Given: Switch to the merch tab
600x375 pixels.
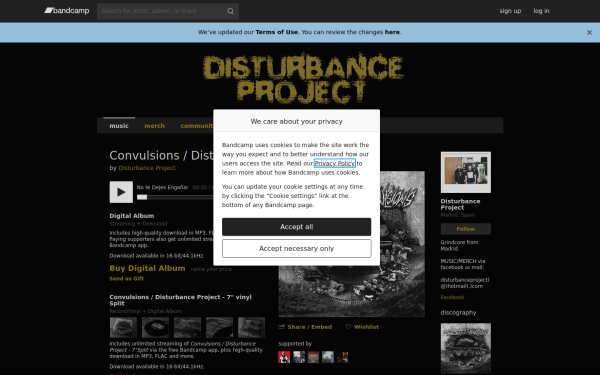Looking at the screenshot, I should (x=155, y=126).
